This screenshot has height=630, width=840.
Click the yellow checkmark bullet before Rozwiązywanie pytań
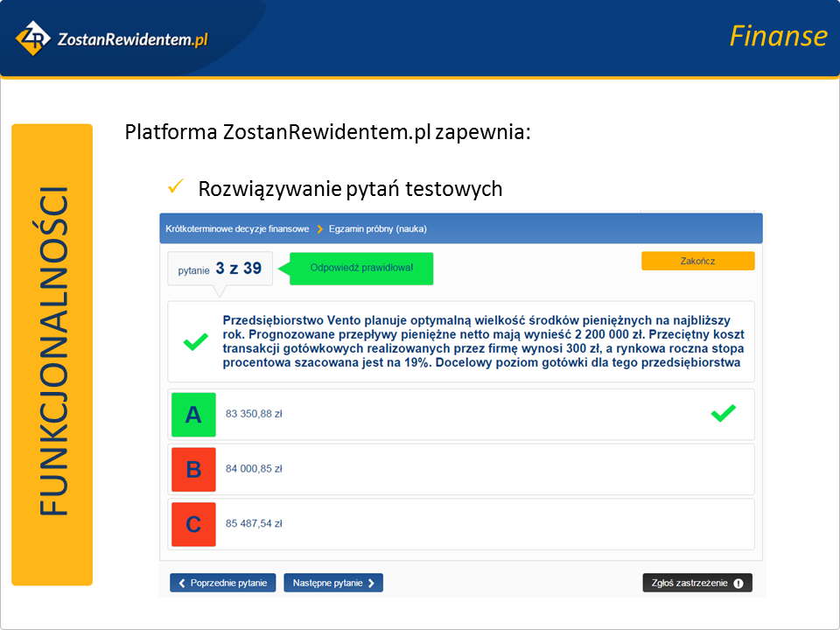coord(175,187)
